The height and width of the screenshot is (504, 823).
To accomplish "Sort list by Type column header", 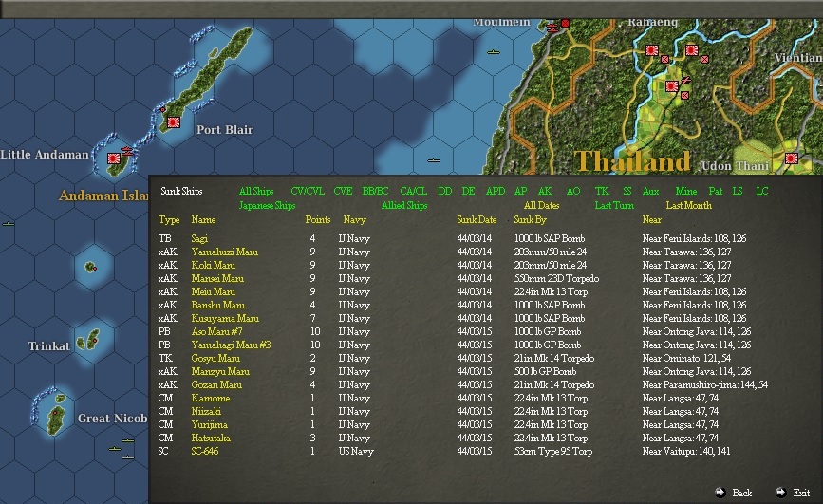I will coord(168,219).
